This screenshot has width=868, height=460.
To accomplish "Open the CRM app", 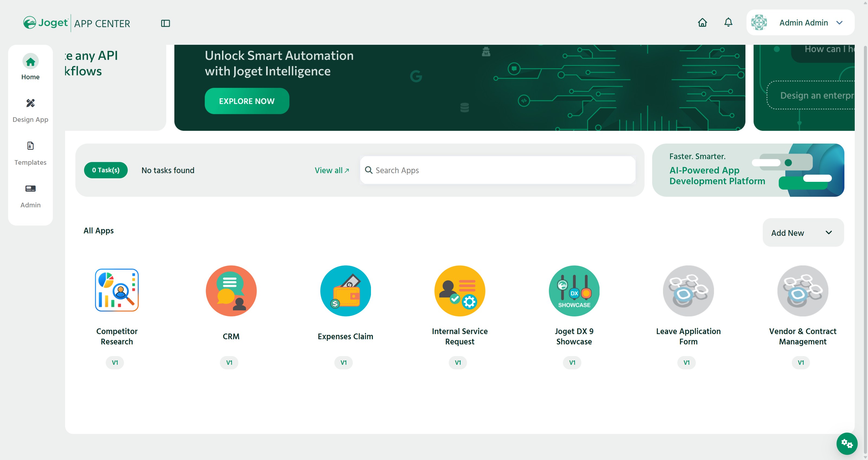I will pyautogui.click(x=231, y=290).
